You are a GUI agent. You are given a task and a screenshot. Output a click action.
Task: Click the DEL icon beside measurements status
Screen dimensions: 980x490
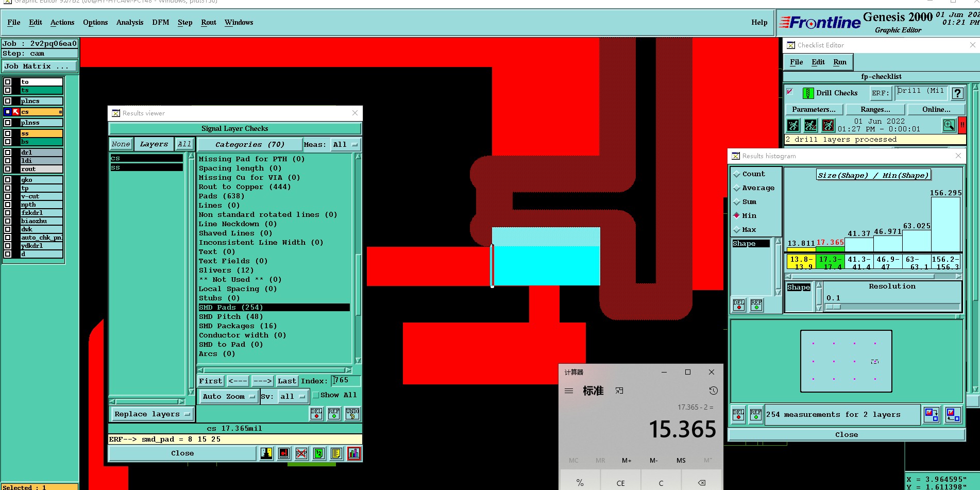click(x=738, y=415)
